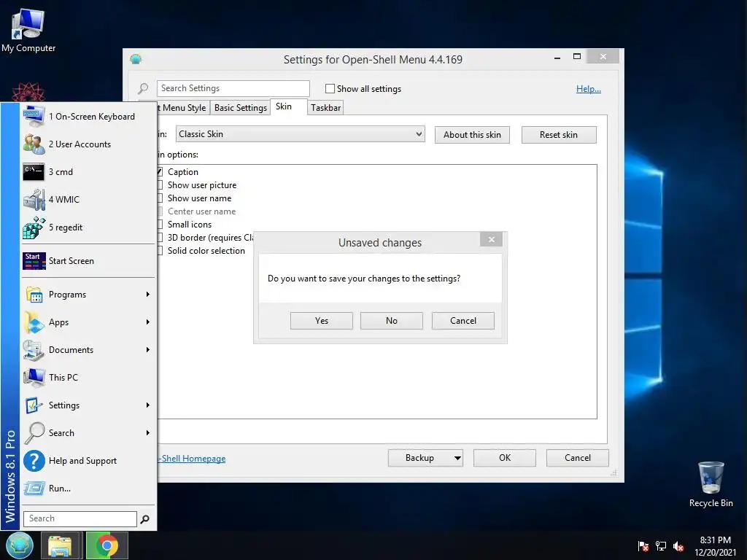Expand the Settings submenu arrow
This screenshot has height=560, width=747.
[148, 405]
